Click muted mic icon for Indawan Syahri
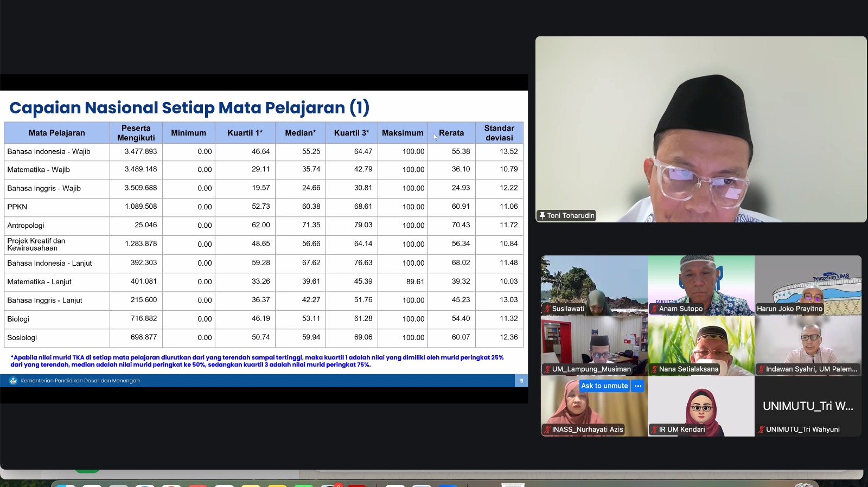 [x=761, y=369]
